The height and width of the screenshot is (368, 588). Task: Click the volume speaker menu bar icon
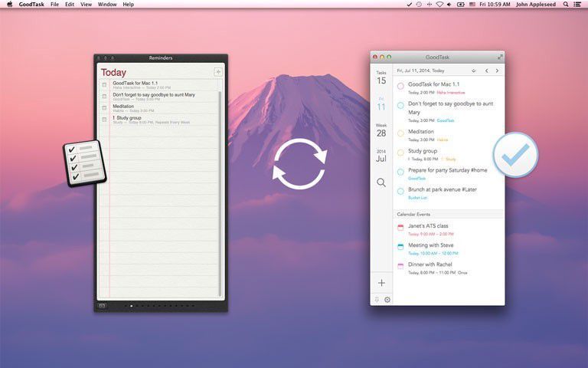point(449,5)
